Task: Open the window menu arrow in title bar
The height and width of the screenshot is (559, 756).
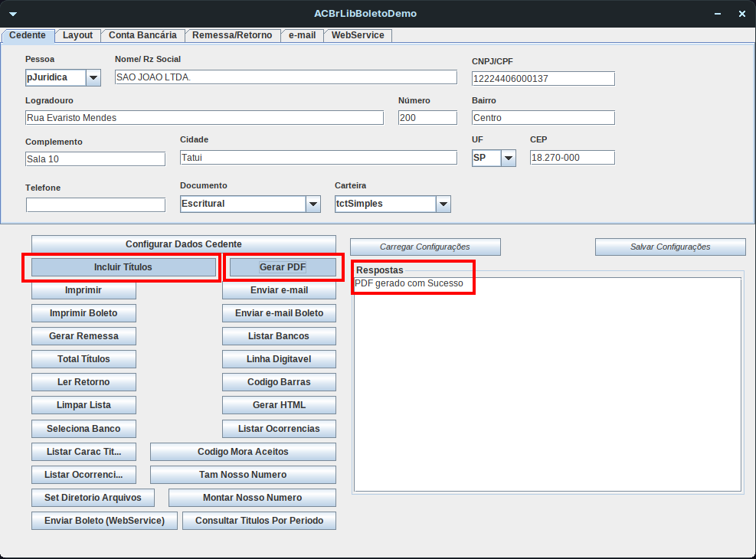Action: (13, 14)
